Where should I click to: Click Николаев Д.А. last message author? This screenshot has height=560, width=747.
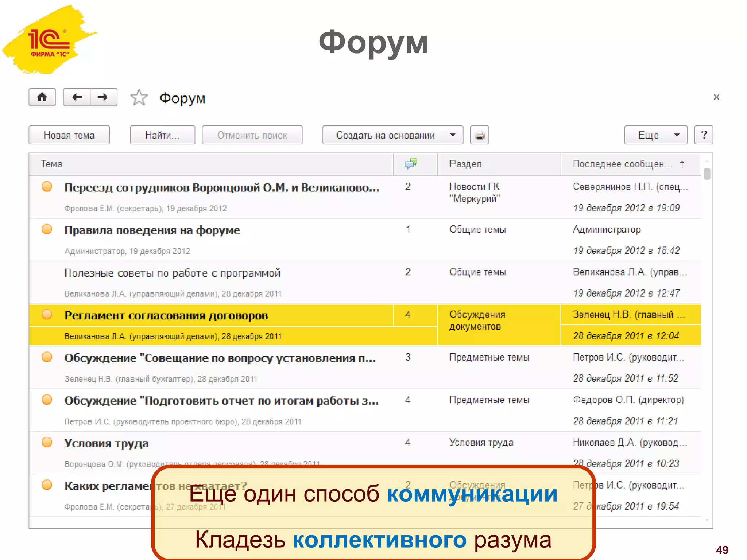pos(630,443)
